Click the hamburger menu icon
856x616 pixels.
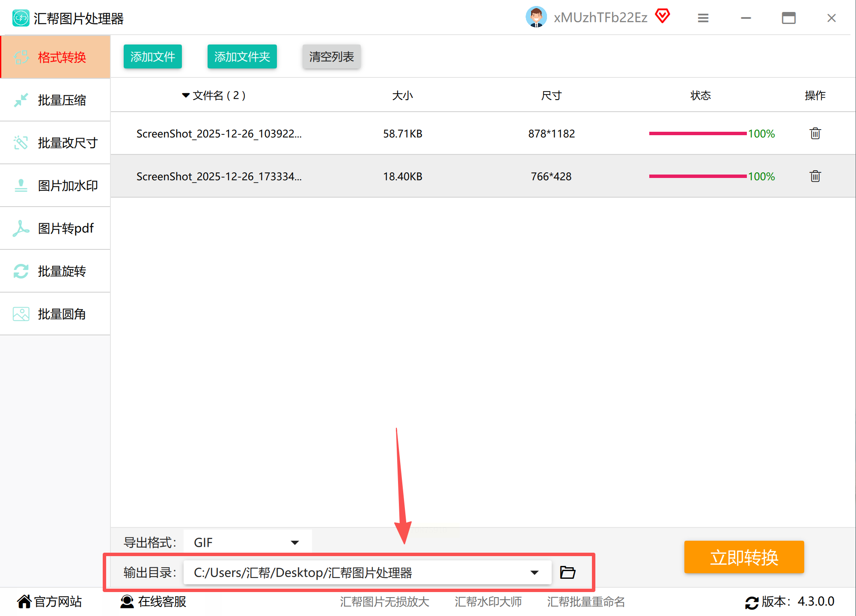[x=703, y=18]
